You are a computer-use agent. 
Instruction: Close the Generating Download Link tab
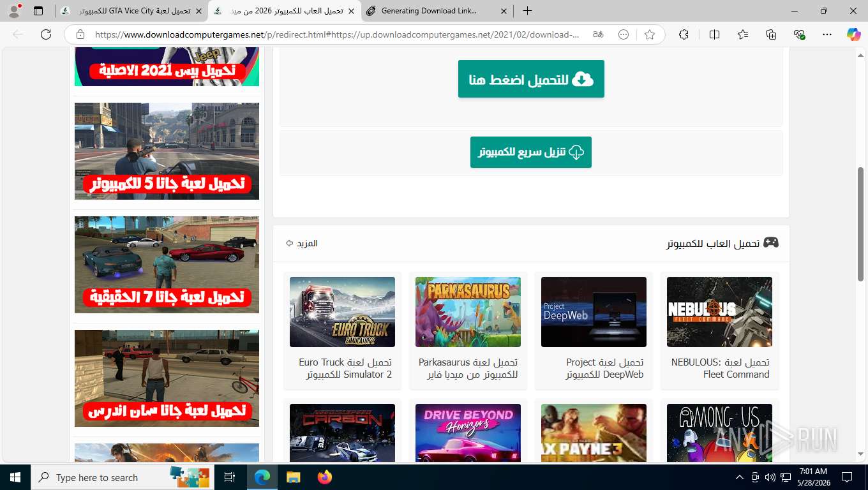click(504, 11)
